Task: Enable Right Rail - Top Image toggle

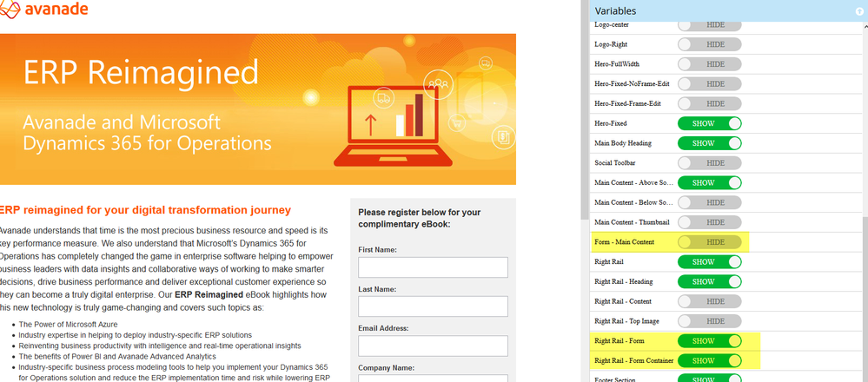Action: coord(709,321)
